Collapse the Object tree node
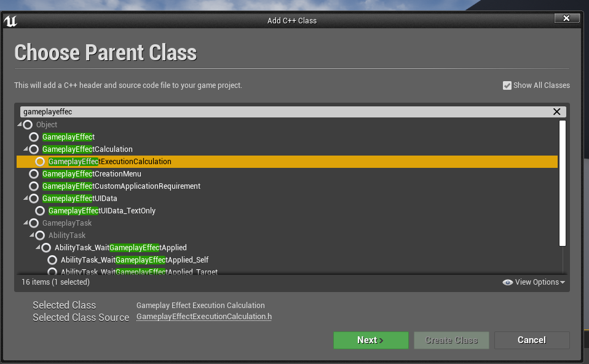Viewport: 589px width, 364px height. [x=20, y=124]
